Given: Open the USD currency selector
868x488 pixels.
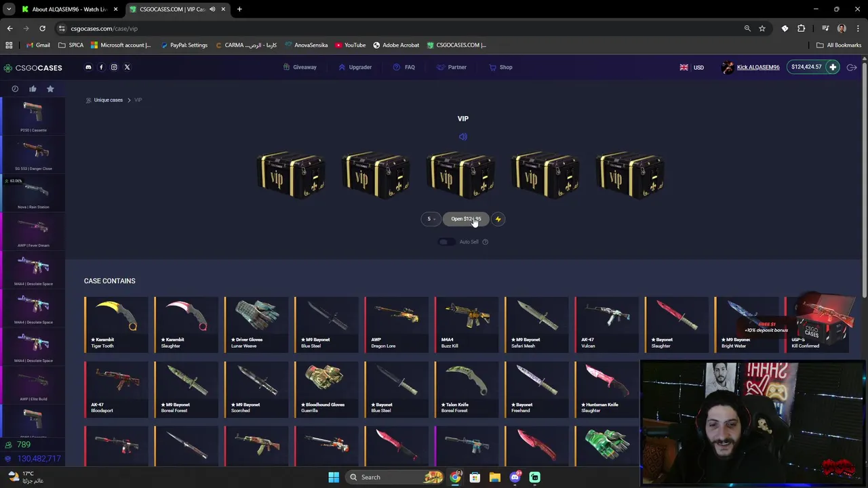Looking at the screenshot, I should [x=692, y=67].
